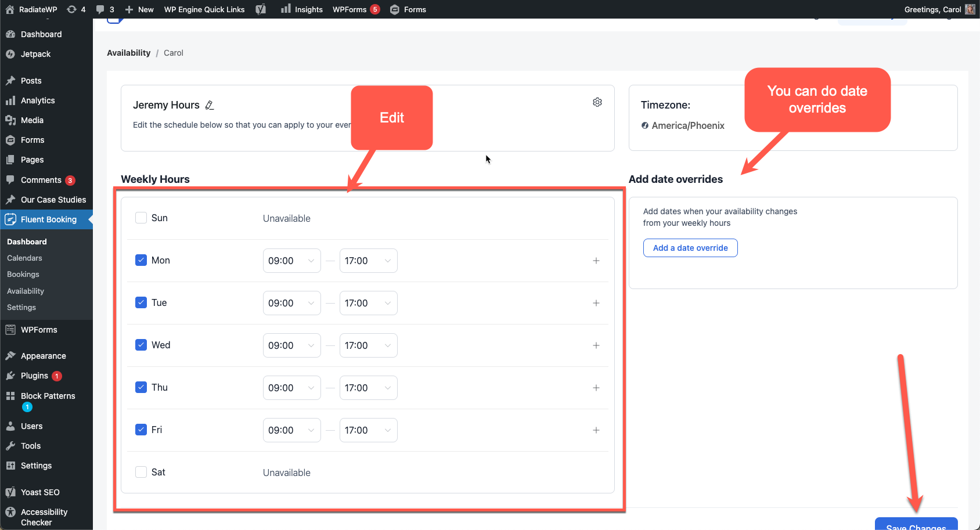Uncheck the Thu availability checkbox
The image size is (980, 530).
pyautogui.click(x=141, y=387)
